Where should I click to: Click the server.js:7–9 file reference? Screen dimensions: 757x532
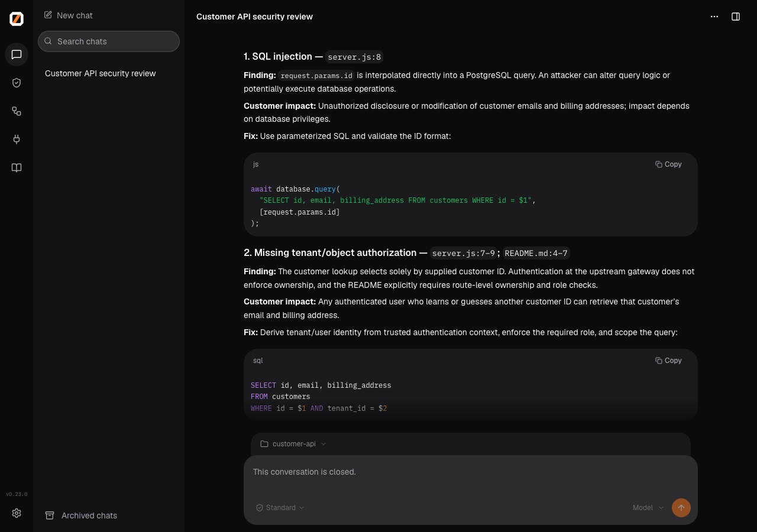pos(463,254)
